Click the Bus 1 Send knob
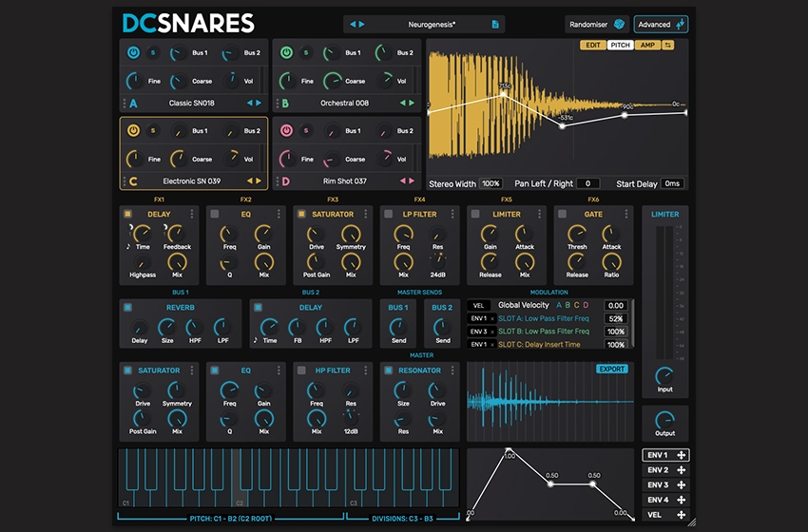The width and height of the screenshot is (808, 532). tap(398, 327)
